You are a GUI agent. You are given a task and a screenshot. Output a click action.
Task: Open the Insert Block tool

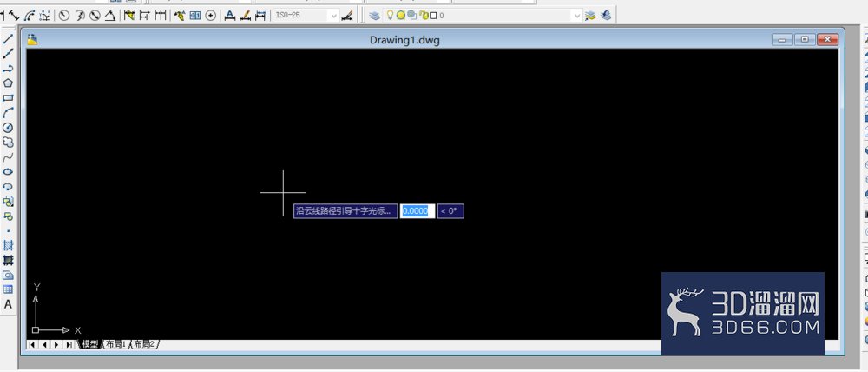tap(8, 202)
